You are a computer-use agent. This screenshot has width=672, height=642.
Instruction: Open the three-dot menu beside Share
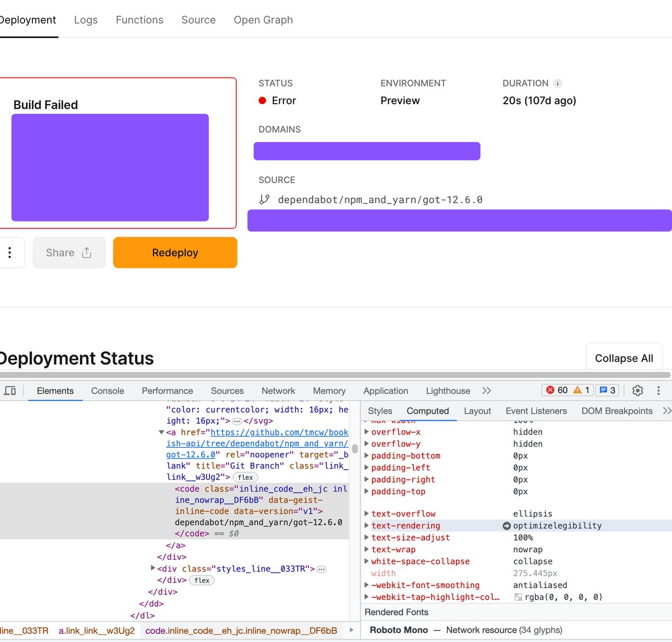tap(10, 252)
